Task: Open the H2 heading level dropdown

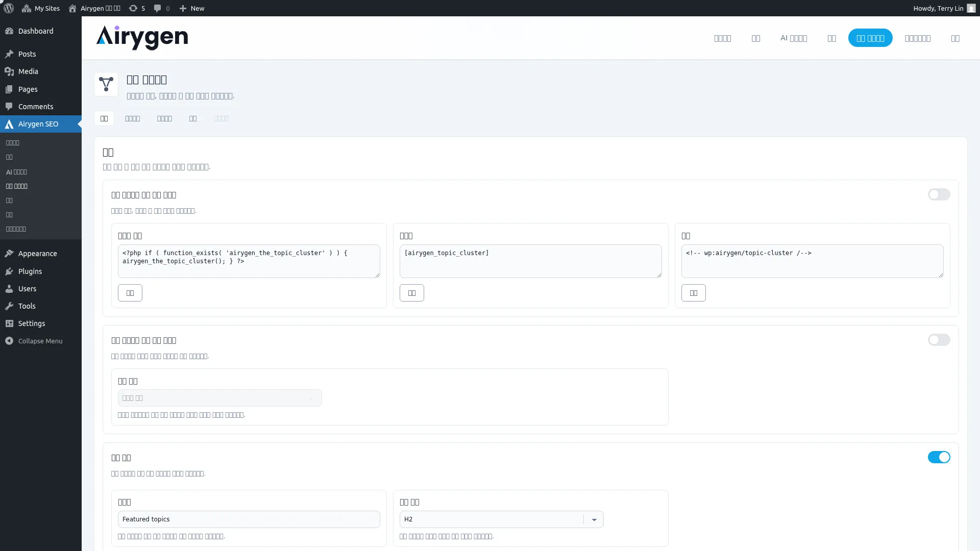Action: pyautogui.click(x=594, y=519)
